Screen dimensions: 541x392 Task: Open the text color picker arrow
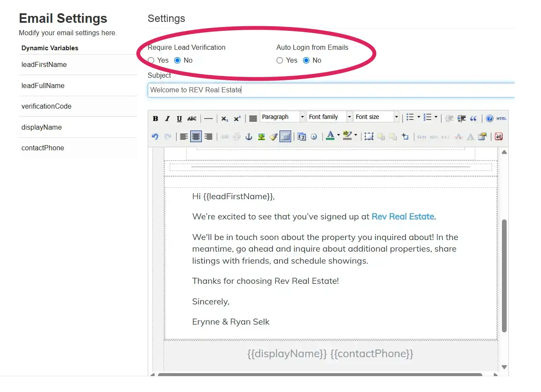coord(338,136)
